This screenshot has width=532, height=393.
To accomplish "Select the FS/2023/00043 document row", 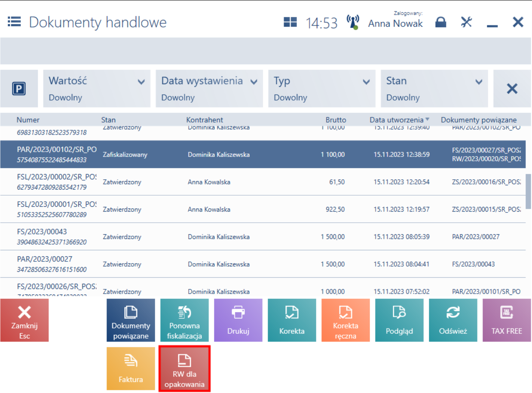I will pyautogui.click(x=266, y=236).
